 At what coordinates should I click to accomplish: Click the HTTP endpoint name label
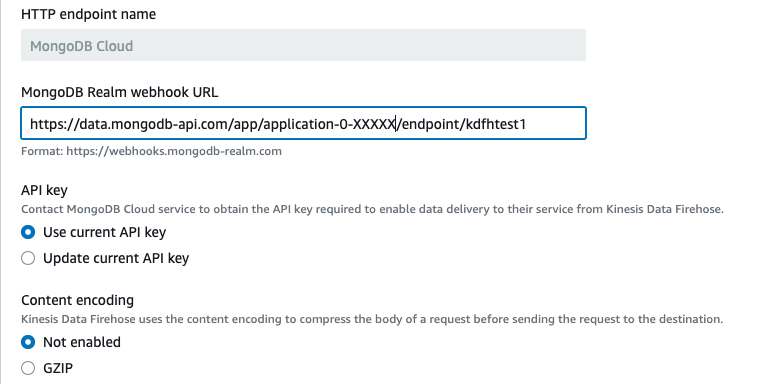click(x=89, y=14)
